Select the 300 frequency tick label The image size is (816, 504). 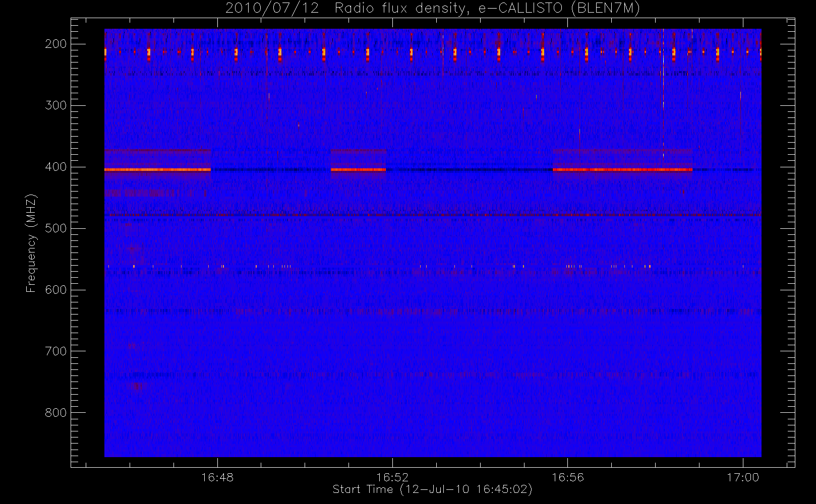(x=55, y=105)
